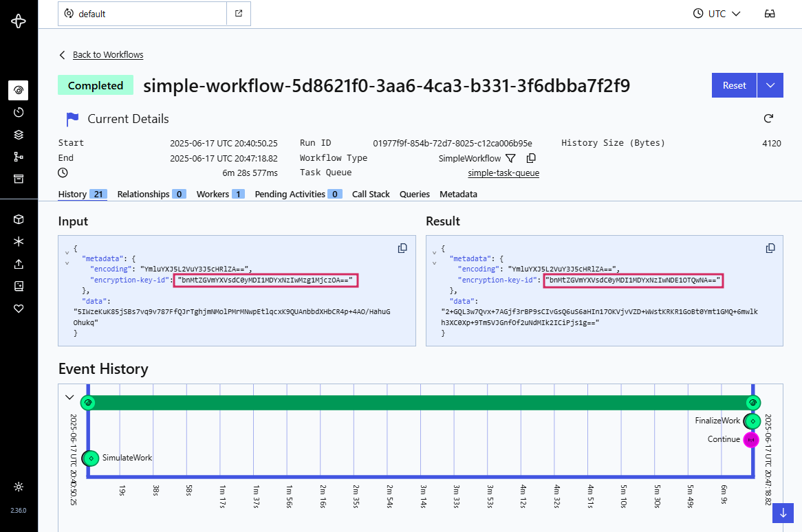Screen dimensions: 802x532
Task: Go to Batch Operations sidebar icon
Action: click(19, 135)
